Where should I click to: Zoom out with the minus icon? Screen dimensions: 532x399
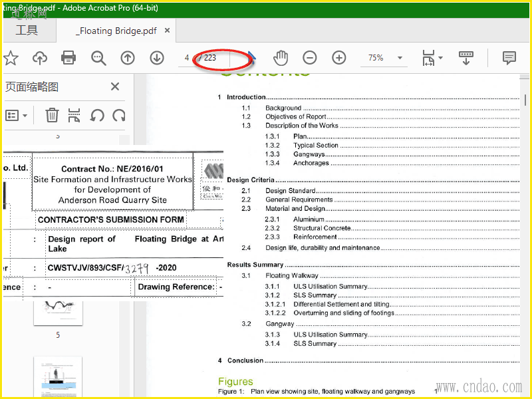309,58
